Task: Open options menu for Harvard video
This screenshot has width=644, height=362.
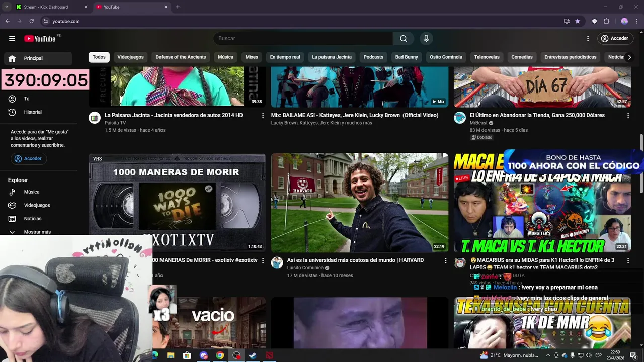Action: click(x=445, y=261)
